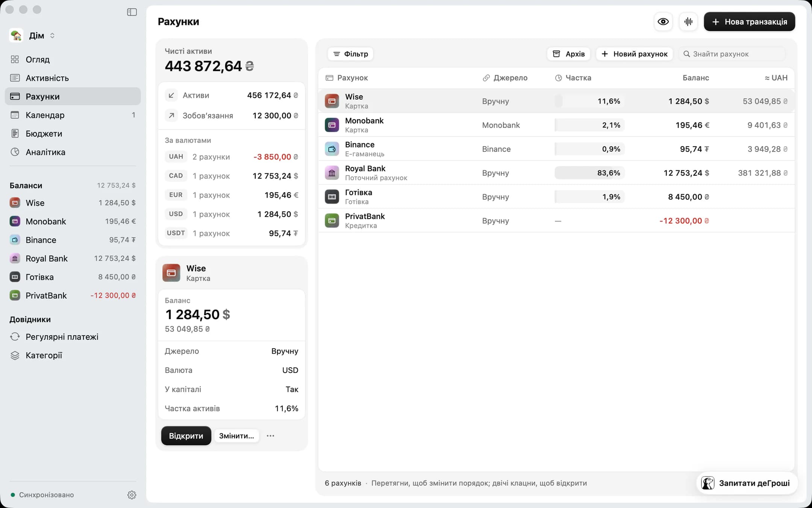Click Готівка cash icon in table
The width and height of the screenshot is (812, 508).
coord(332,197)
